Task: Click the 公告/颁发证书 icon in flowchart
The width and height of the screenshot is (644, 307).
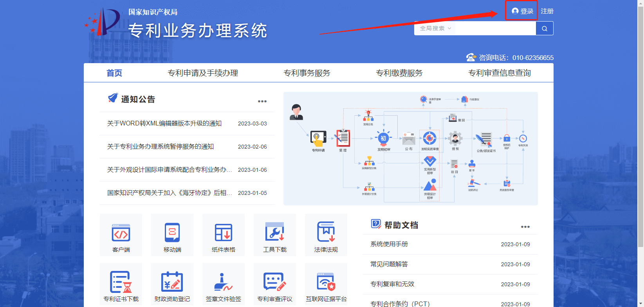Action: coord(484,140)
